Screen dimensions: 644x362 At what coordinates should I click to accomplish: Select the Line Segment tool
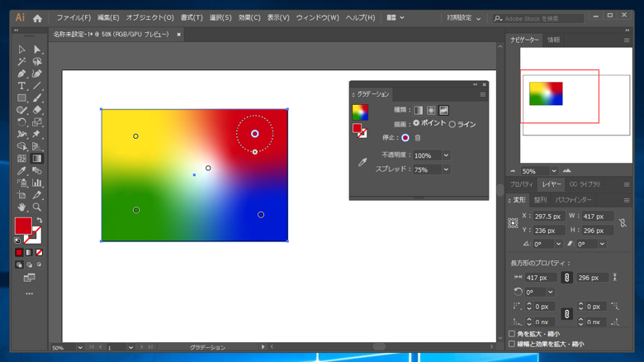click(x=37, y=86)
